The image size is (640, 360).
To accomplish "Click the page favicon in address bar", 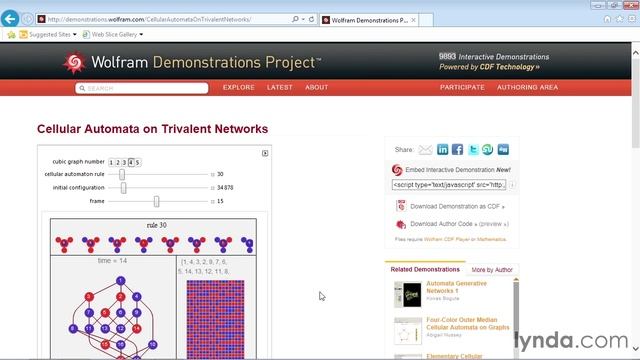I will 41,19.
